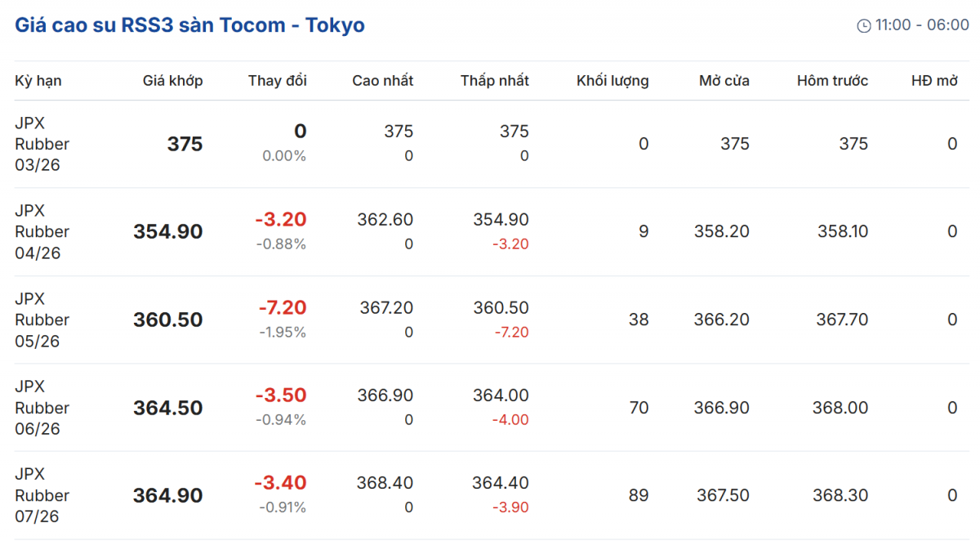Click the 'Khối lượng' column header
980x541 pixels.
point(612,81)
